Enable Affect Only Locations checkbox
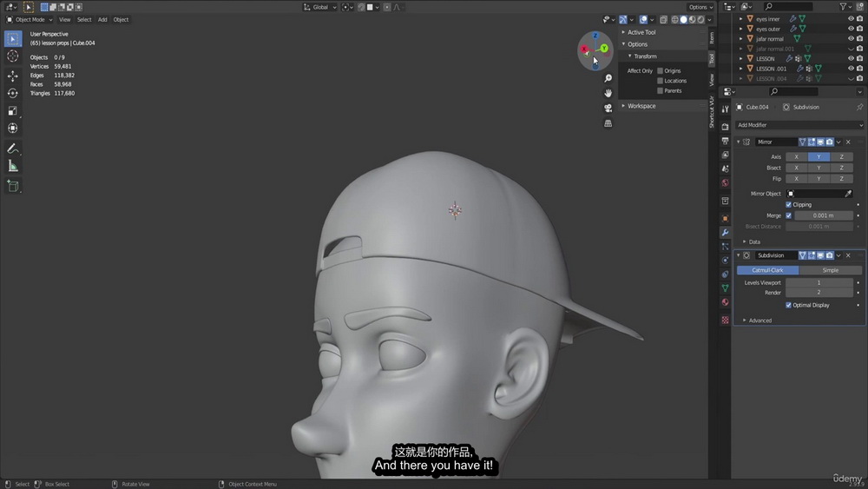 660,81
